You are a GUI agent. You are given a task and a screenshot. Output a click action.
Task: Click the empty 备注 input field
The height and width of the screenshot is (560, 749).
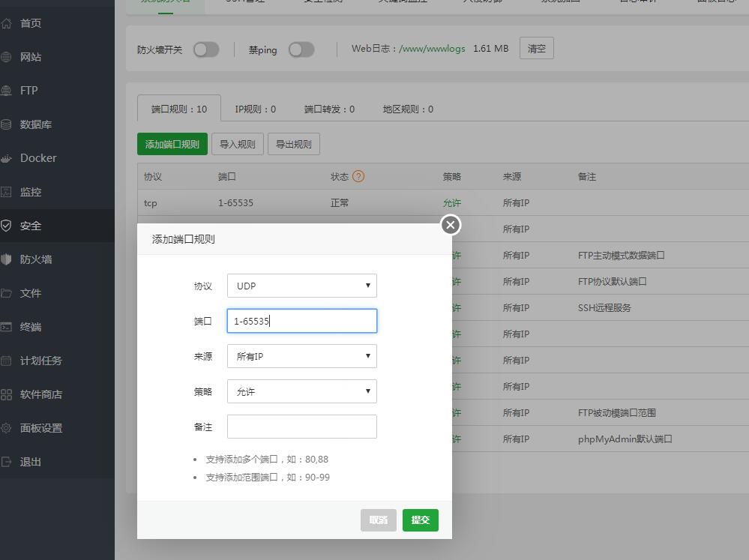point(302,427)
